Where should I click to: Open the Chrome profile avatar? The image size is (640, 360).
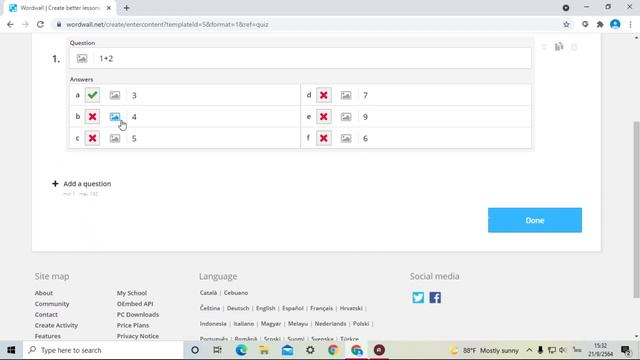(x=615, y=24)
